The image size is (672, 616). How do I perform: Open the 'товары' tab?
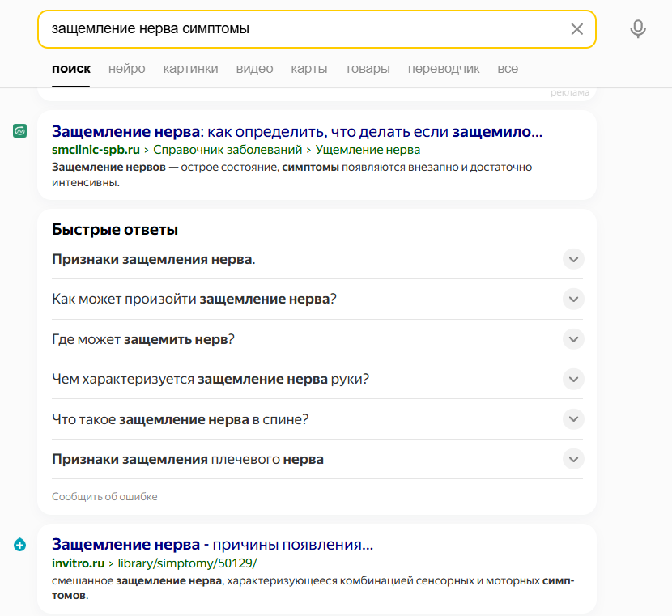368,69
